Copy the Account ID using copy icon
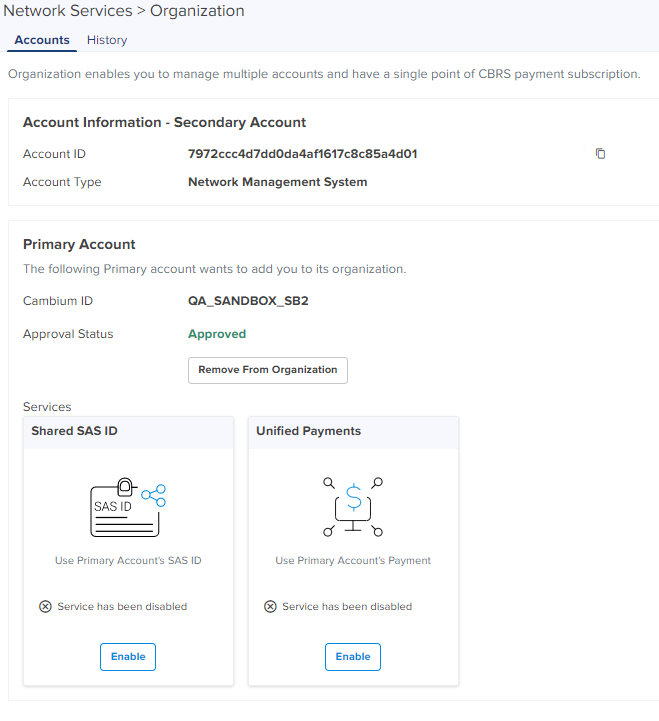The height and width of the screenshot is (721, 659). point(600,154)
